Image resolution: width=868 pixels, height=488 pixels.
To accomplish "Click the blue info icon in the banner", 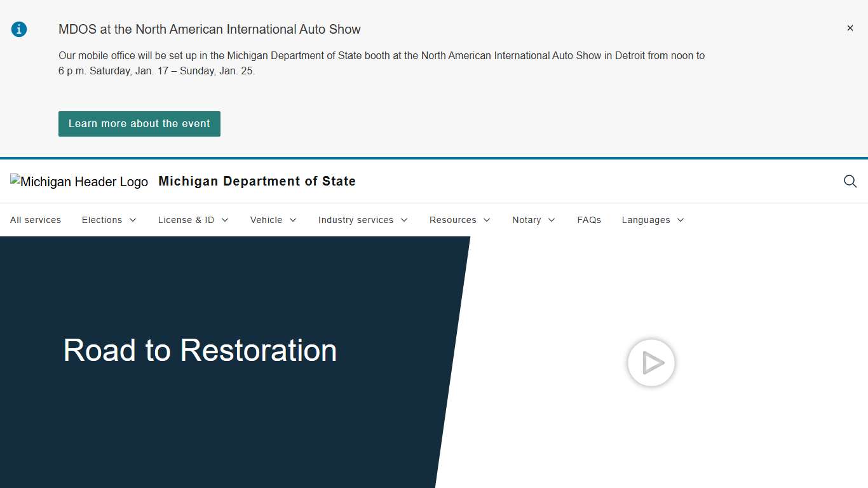I will [x=18, y=29].
